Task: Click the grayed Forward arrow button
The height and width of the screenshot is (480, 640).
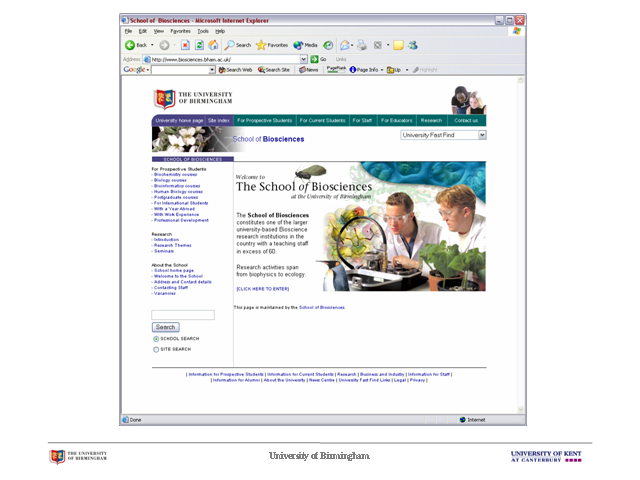Action: click(x=164, y=45)
